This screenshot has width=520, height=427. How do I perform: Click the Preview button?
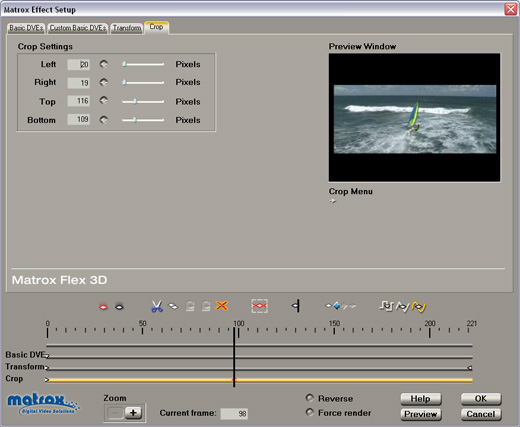[421, 414]
